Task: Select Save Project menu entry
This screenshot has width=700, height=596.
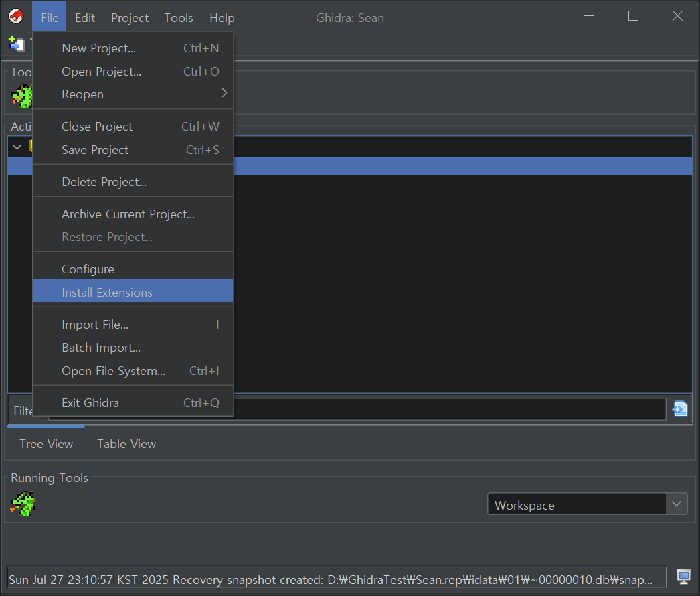Action: click(133, 150)
